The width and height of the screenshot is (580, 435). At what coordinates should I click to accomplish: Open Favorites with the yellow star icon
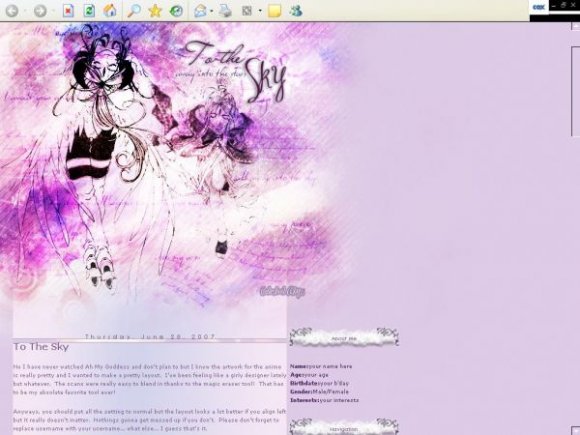point(155,10)
